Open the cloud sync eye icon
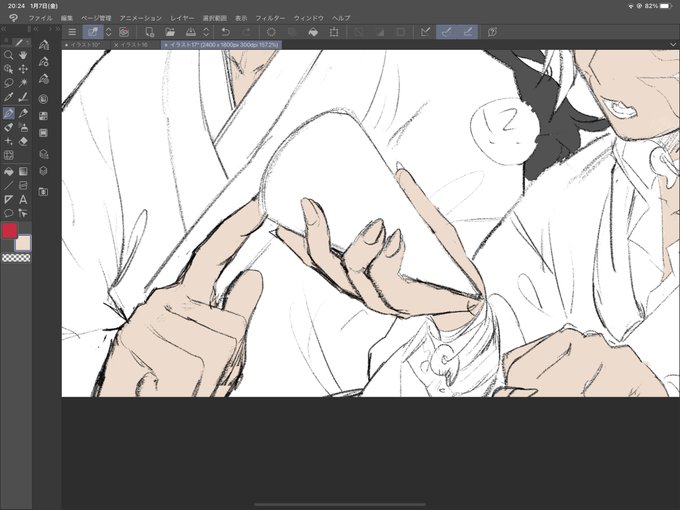680x510 pixels. click(124, 32)
